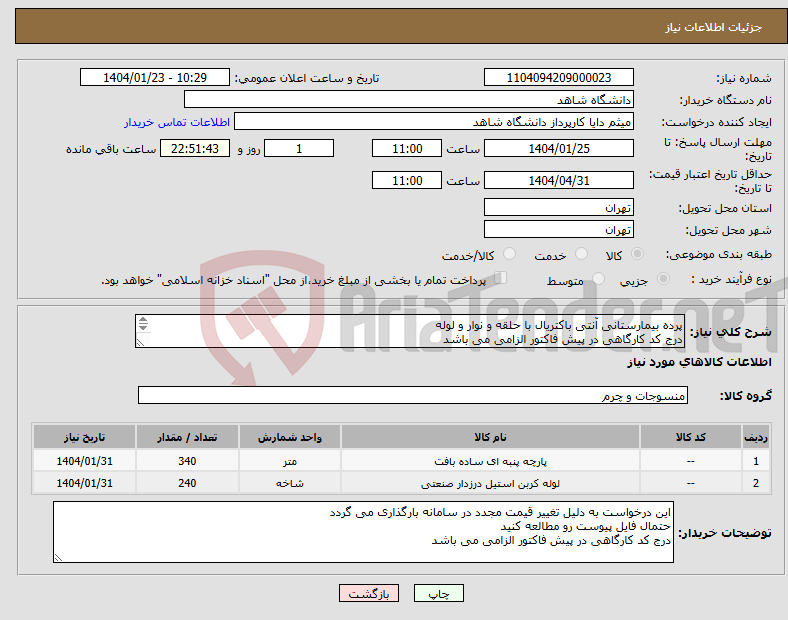Click the page title جزئیات اطلاعات نیاز
This screenshot has width=788, height=620.
(x=714, y=27)
